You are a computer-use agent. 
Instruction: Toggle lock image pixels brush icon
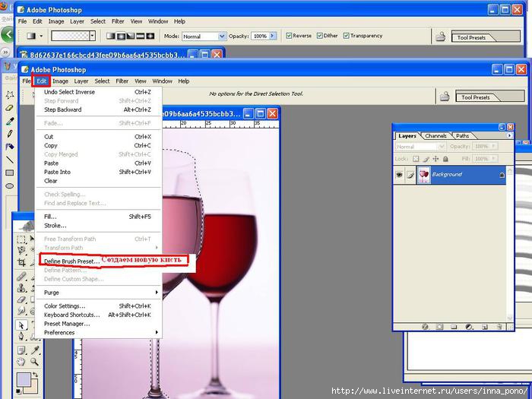426,159
